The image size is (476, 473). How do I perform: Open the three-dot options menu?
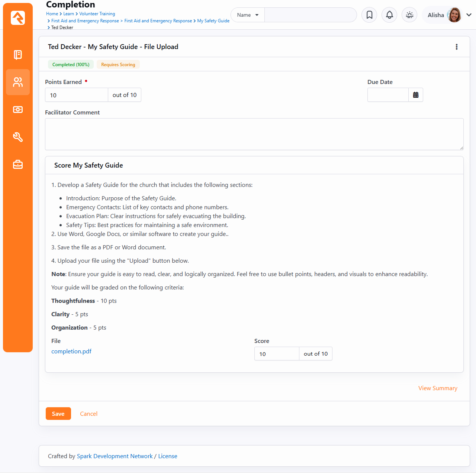point(457,47)
